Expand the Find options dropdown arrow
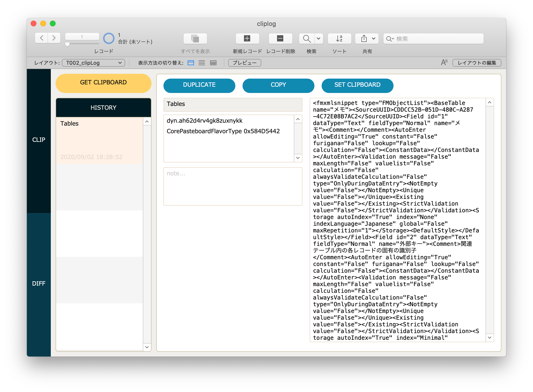Image resolution: width=533 pixels, height=392 pixels. (x=319, y=39)
